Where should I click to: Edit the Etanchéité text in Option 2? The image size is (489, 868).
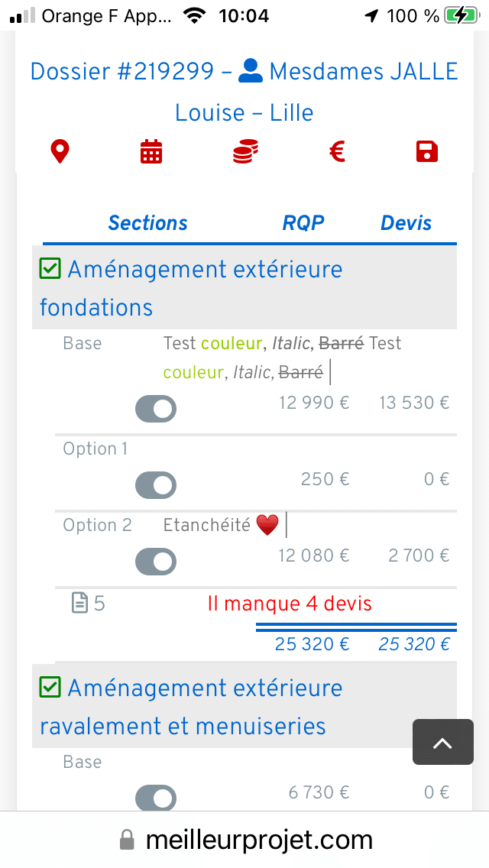click(x=207, y=526)
